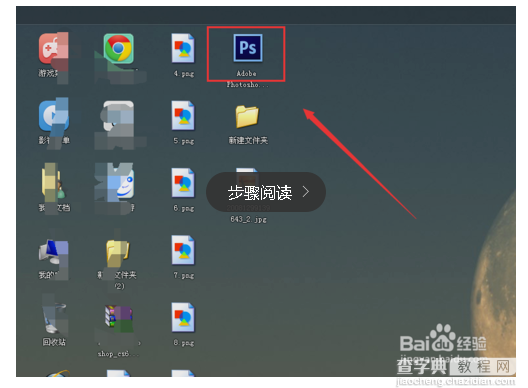The width and height of the screenshot is (528, 388).
Task: Select the game controller desktop icon
Action: (x=54, y=48)
